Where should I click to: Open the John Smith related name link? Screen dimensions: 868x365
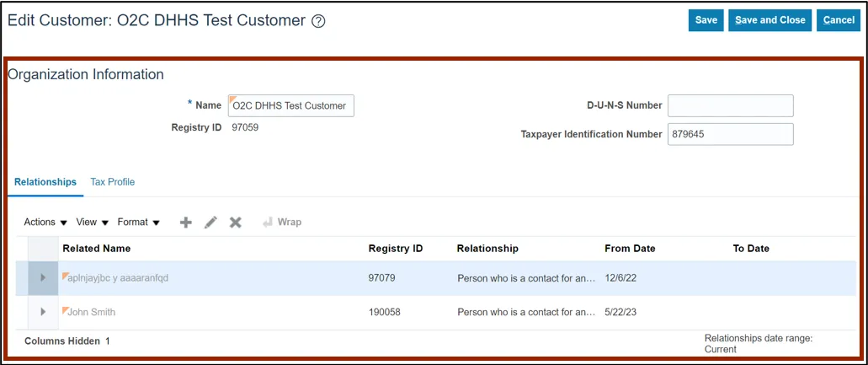click(x=91, y=312)
